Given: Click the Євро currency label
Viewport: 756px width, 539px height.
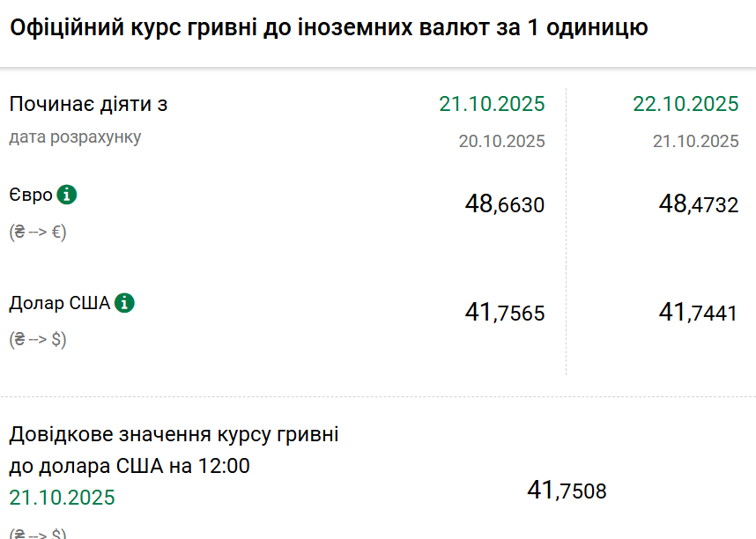Looking at the screenshot, I should coord(31,196).
